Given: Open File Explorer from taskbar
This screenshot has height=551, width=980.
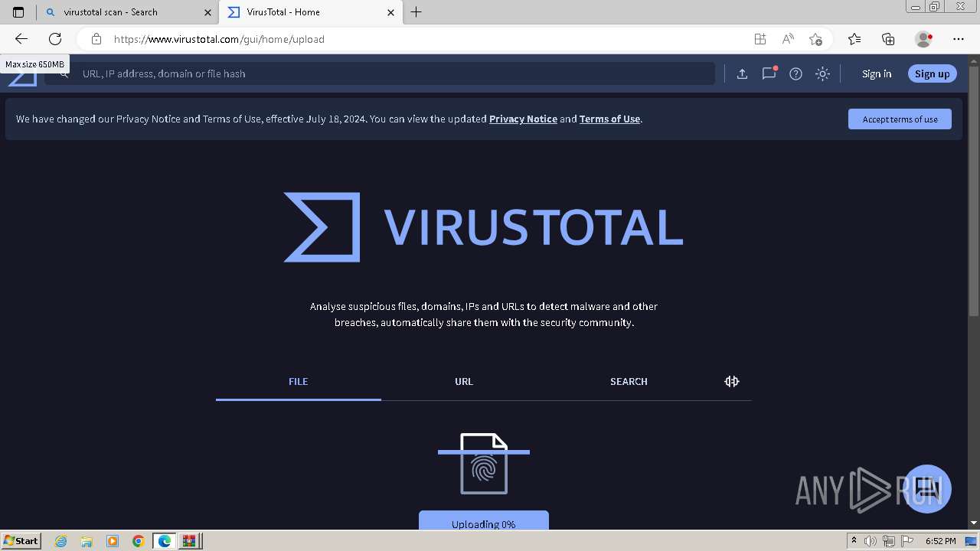Looking at the screenshot, I should [x=87, y=541].
